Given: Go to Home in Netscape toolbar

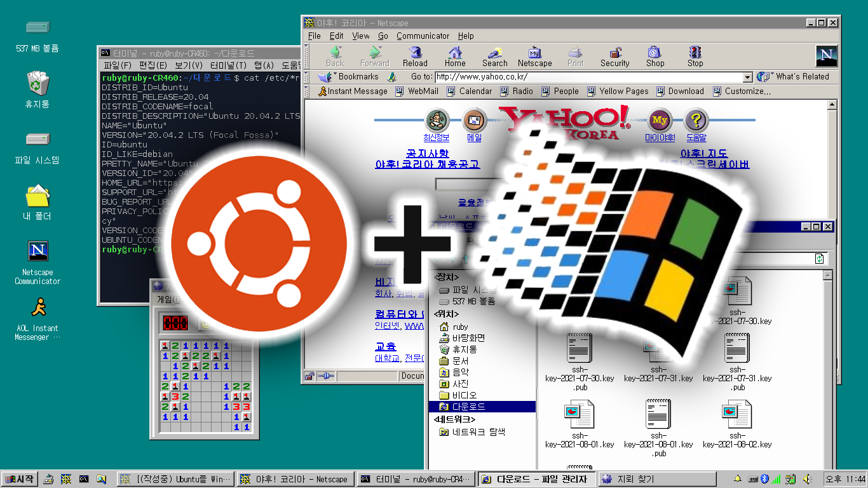Looking at the screenshot, I should pos(455,57).
